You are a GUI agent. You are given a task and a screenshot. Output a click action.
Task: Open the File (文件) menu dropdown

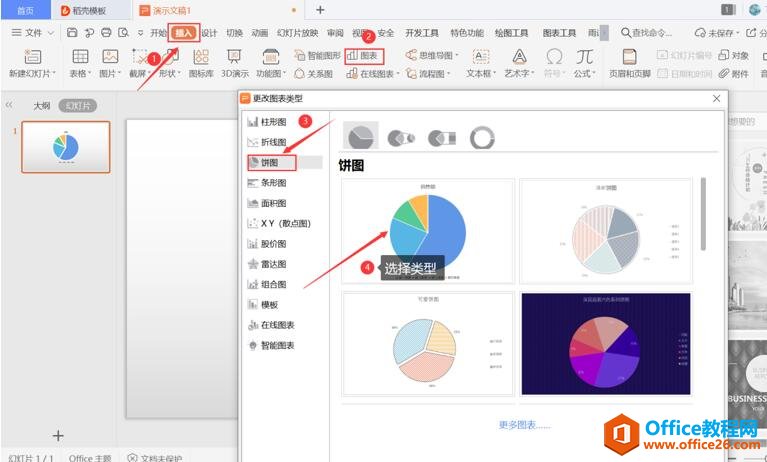(x=32, y=33)
